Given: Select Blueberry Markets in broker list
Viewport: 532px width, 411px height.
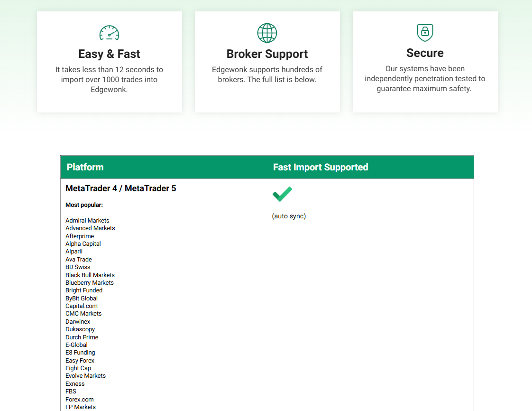Looking at the screenshot, I should [x=90, y=282].
